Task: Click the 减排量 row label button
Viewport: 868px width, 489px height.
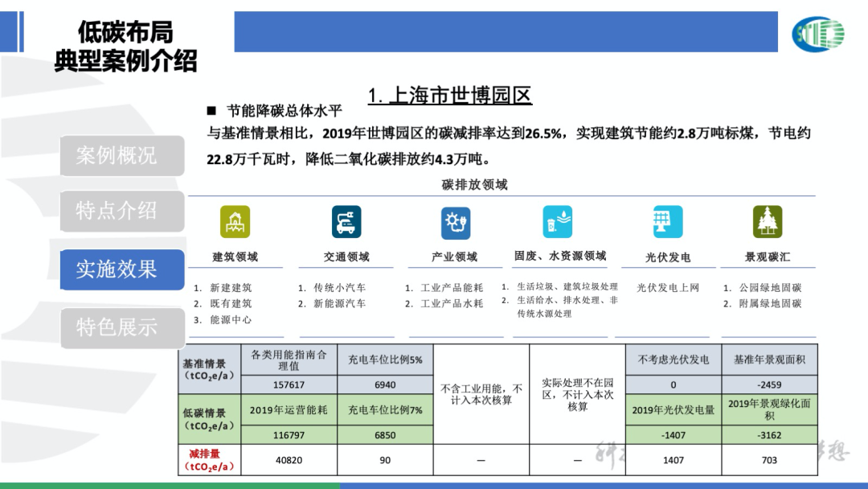Action: pyautogui.click(x=209, y=458)
